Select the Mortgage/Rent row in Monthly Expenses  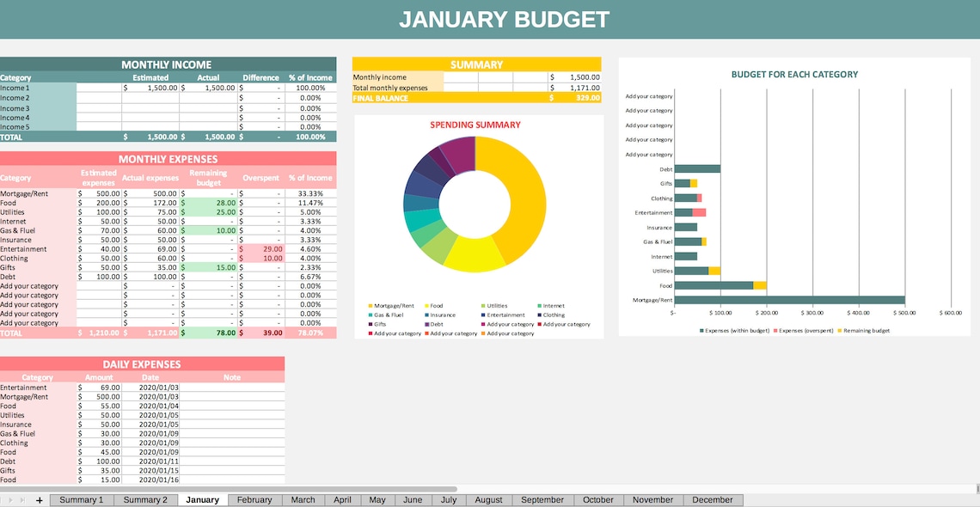point(168,193)
